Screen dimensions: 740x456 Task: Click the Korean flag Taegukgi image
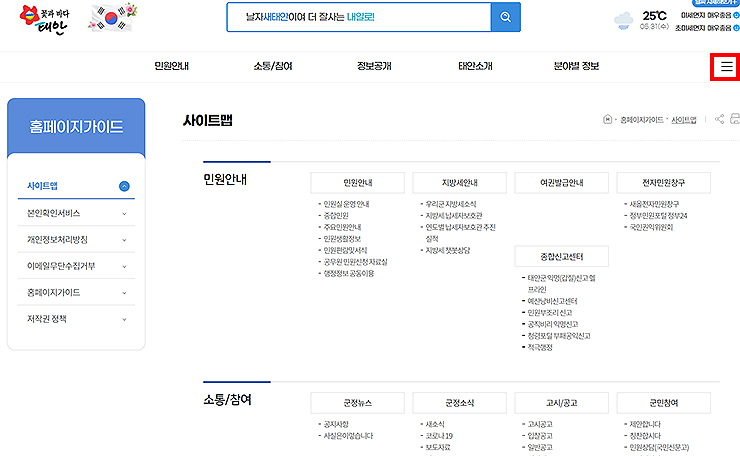(113, 17)
